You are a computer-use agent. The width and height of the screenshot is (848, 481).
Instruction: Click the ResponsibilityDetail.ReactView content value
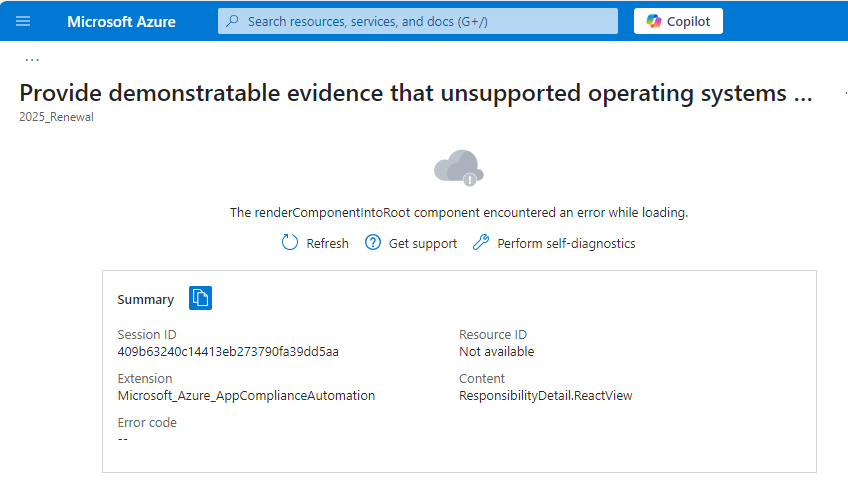(x=546, y=396)
